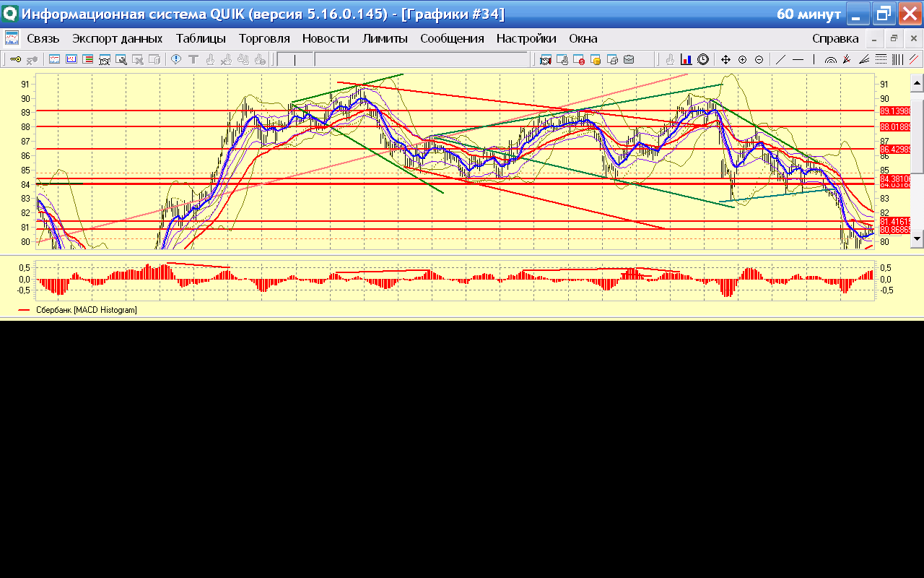Click the table search magnifier icon
This screenshot has height=578, width=924.
(121, 59)
